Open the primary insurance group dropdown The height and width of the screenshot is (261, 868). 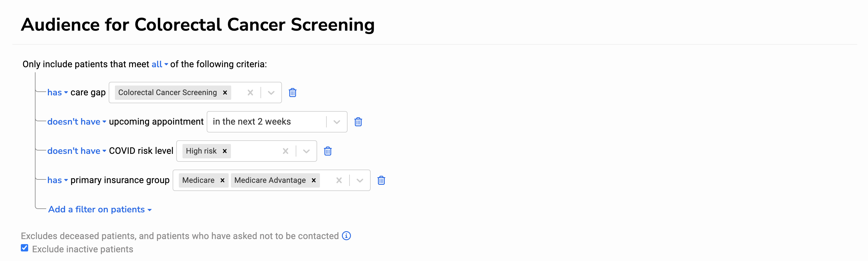pos(360,180)
